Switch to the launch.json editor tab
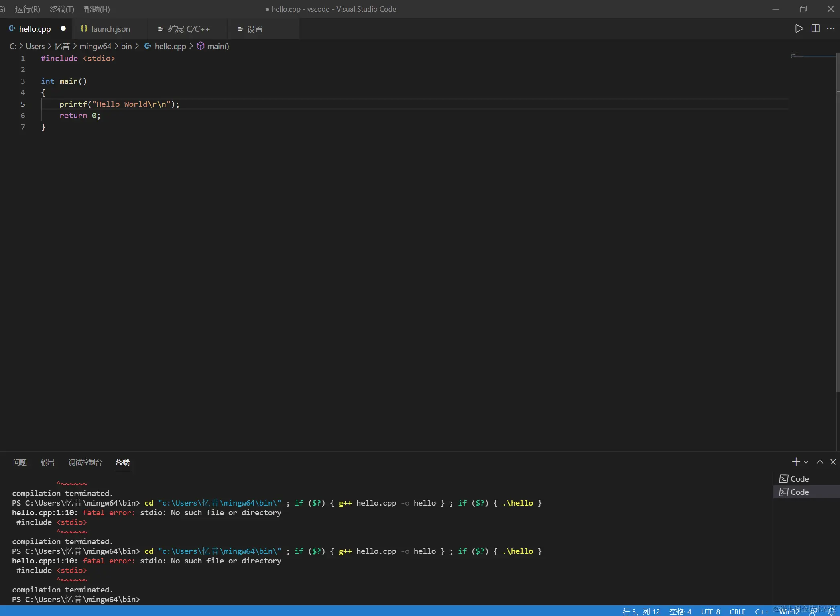 (x=110, y=29)
